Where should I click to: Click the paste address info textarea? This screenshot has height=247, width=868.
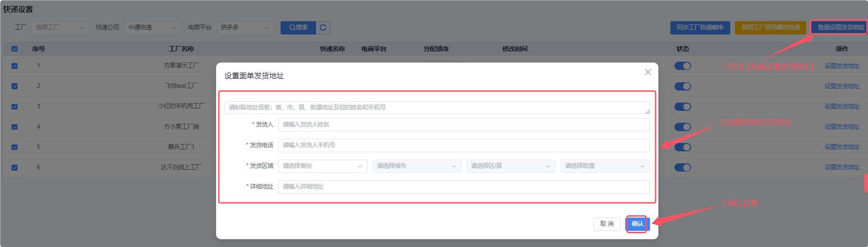[437, 108]
